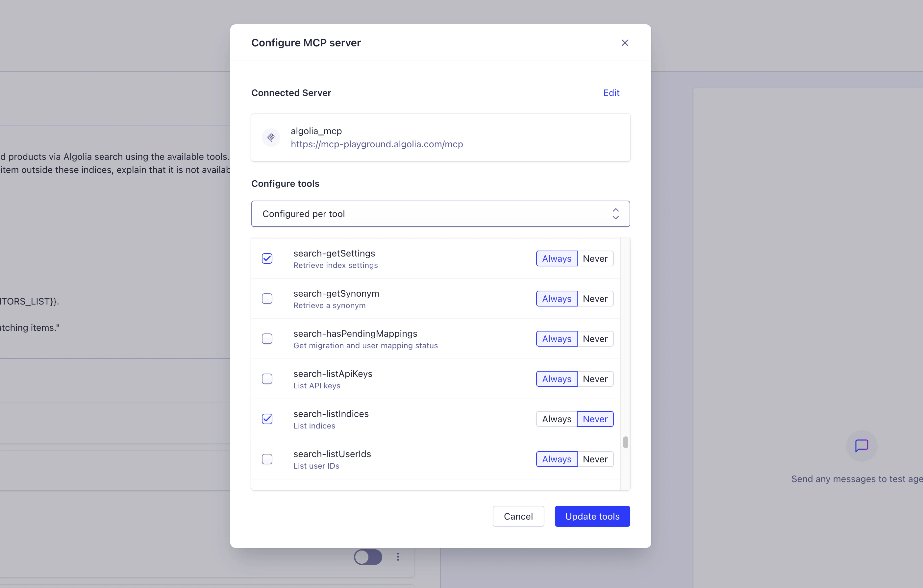Flip the toggle switch near bottom left
Image resolution: width=923 pixels, height=588 pixels.
point(368,556)
